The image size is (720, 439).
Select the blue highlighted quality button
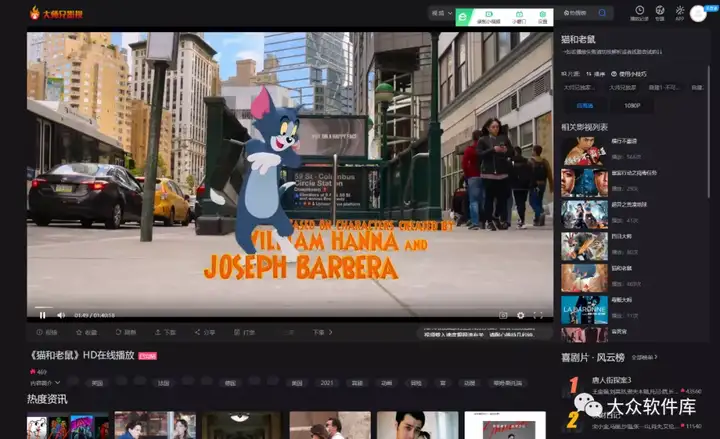tap(585, 106)
